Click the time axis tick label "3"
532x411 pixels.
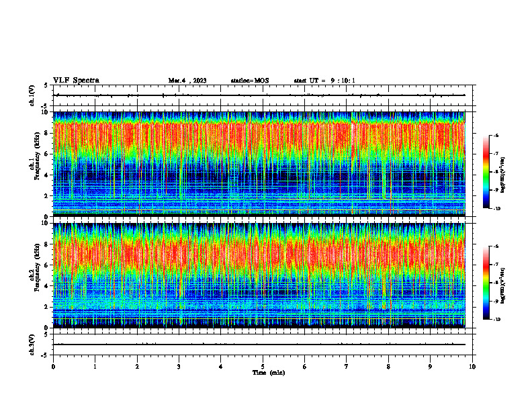coord(179,367)
